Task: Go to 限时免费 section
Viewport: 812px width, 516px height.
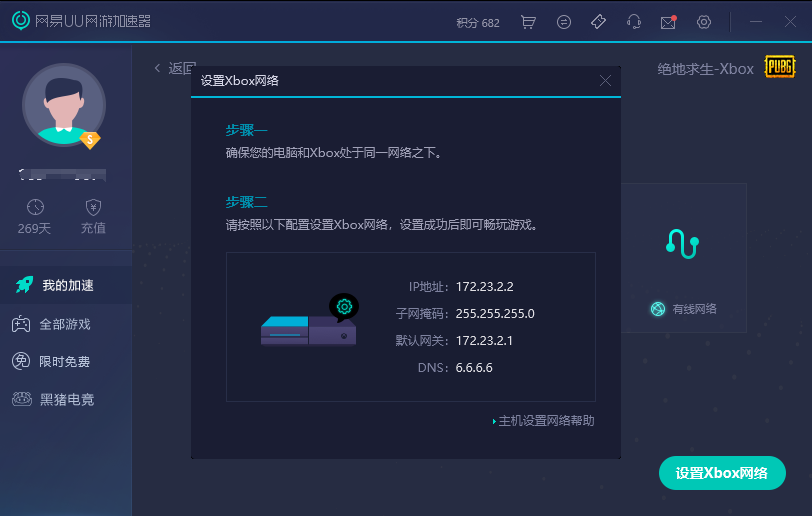Action: click(66, 362)
